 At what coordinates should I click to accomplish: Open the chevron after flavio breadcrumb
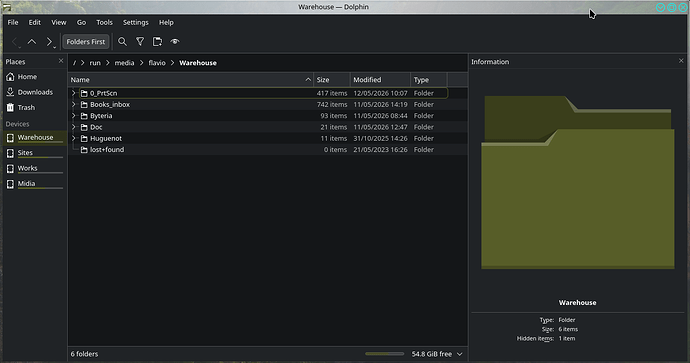coord(172,63)
